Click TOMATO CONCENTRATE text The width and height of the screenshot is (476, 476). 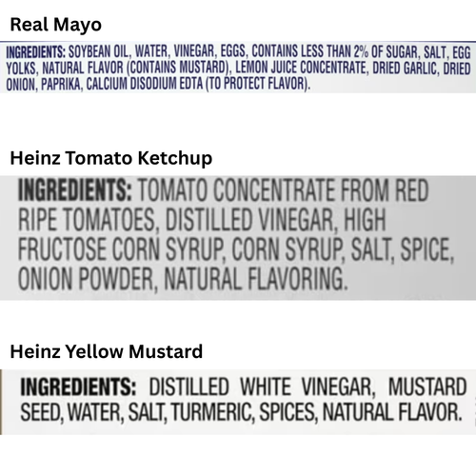click(237, 190)
